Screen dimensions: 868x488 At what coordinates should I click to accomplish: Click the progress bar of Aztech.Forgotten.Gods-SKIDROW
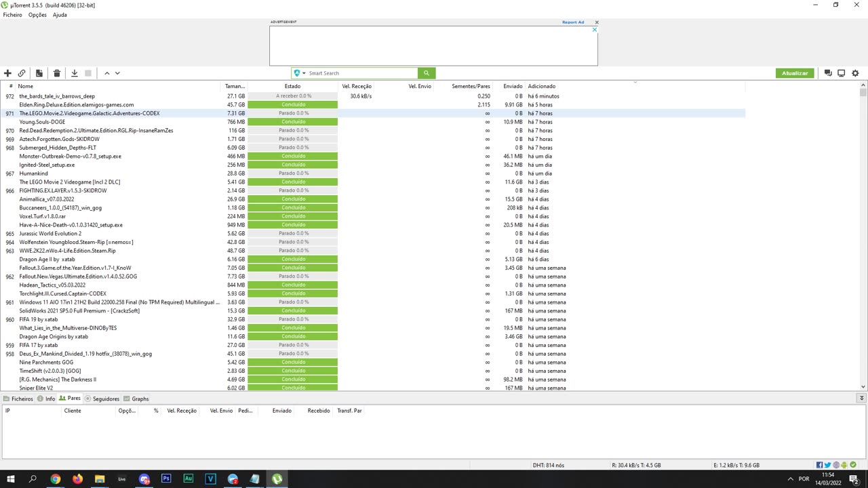tap(293, 139)
